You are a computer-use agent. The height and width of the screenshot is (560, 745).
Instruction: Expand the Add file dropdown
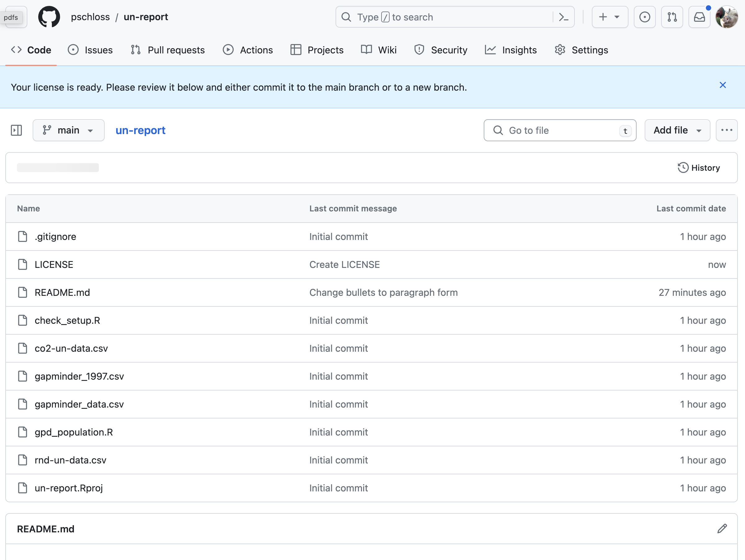[677, 130]
